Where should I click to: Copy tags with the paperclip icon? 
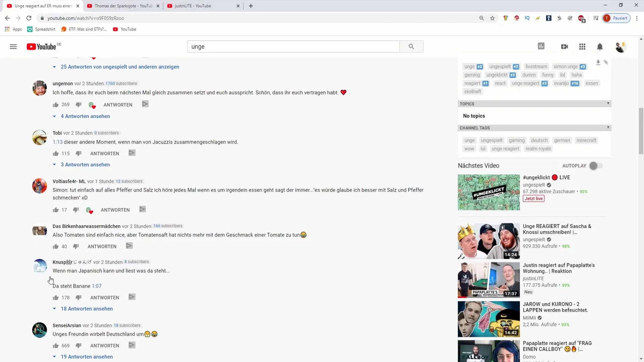point(606,62)
